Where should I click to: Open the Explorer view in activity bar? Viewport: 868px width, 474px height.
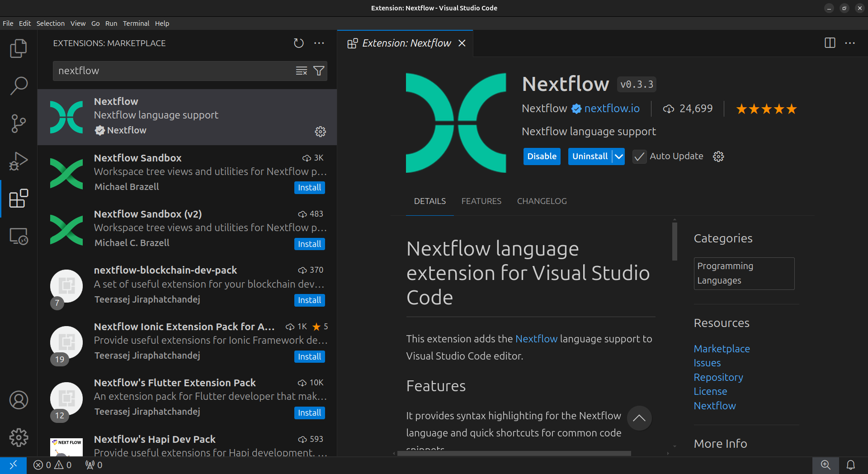pos(19,48)
